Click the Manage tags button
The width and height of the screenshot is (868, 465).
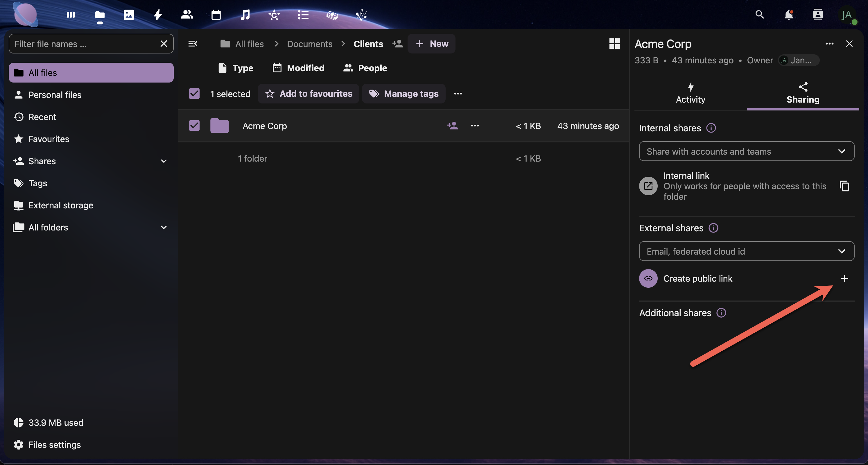[x=404, y=94]
